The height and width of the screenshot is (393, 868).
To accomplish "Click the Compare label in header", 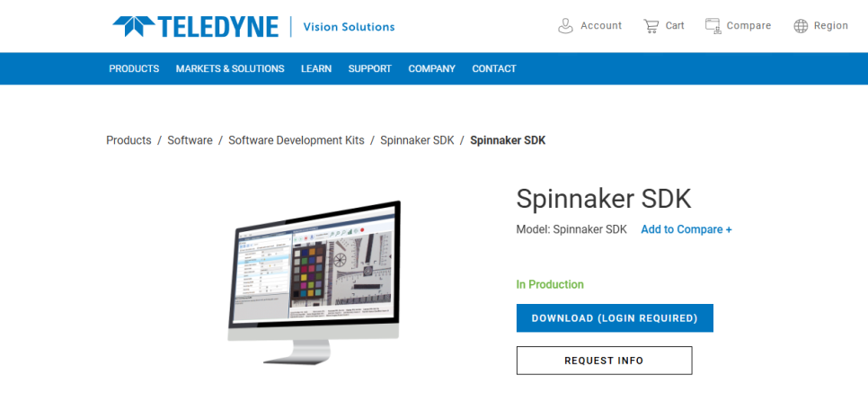I will 748,25.
